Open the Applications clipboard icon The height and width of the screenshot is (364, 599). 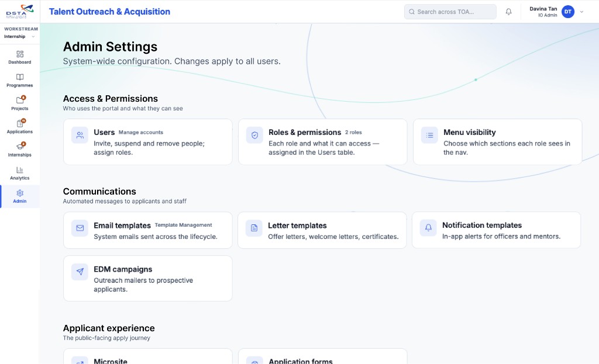20,124
